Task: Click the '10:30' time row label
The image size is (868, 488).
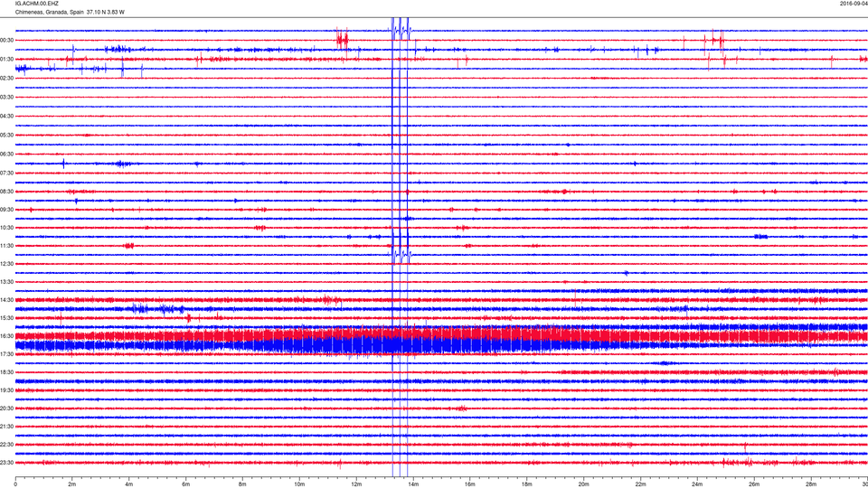Action: [6, 228]
